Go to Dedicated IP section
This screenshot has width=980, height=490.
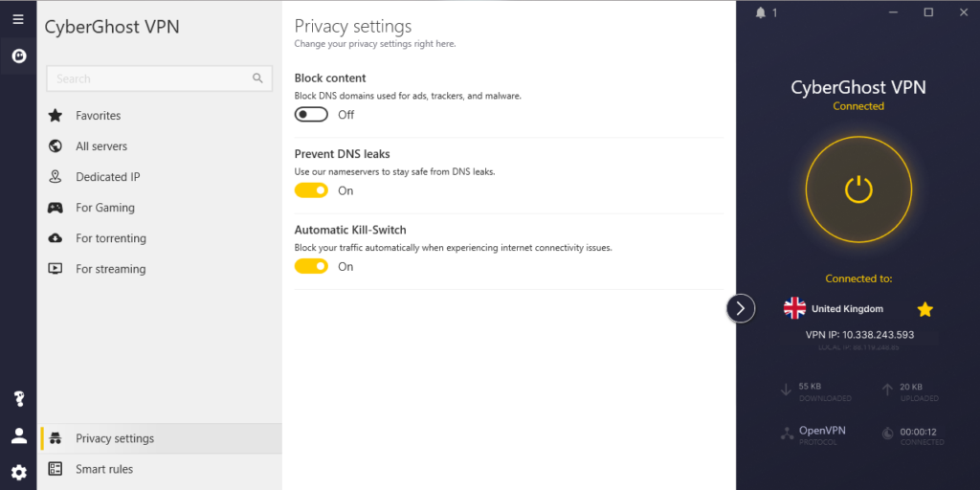tap(160, 176)
